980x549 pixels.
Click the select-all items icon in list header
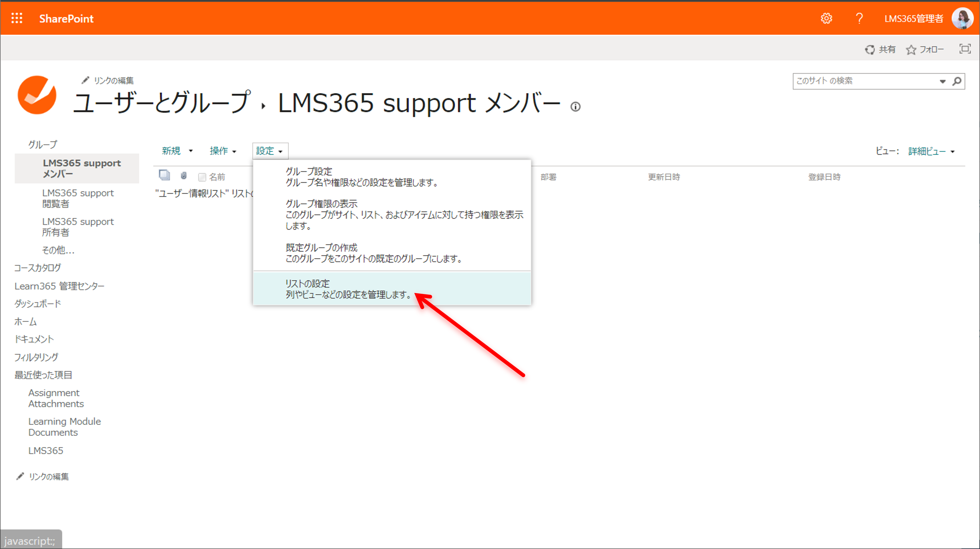click(164, 175)
